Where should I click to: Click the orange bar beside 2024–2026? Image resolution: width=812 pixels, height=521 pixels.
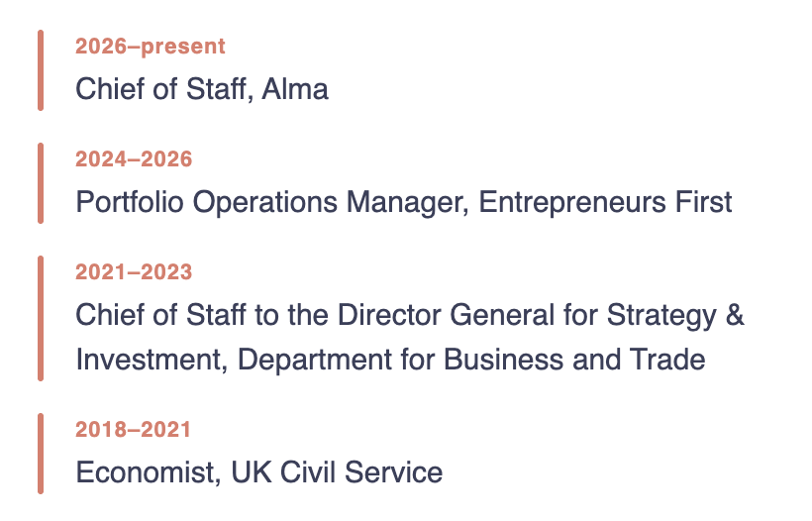coord(41,183)
